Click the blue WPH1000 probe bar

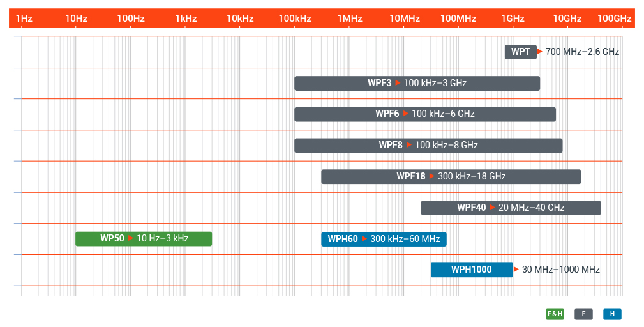pos(472,270)
